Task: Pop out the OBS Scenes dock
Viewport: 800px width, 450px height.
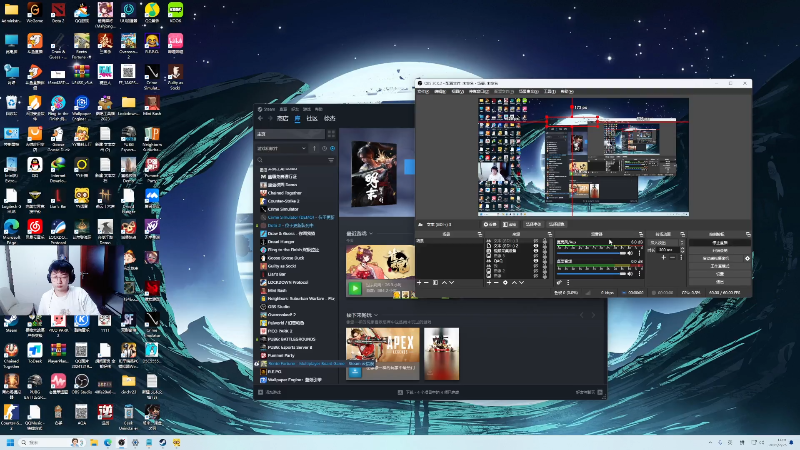Action: click(x=480, y=234)
